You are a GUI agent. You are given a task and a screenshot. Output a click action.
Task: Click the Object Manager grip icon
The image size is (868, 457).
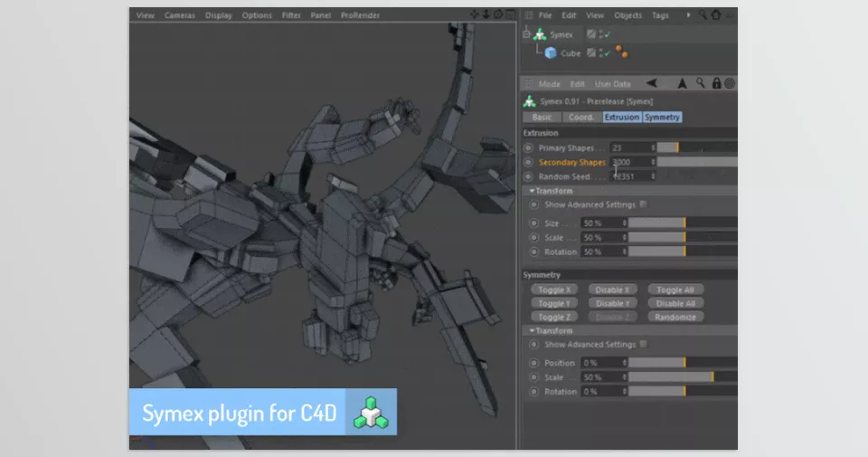529,15
